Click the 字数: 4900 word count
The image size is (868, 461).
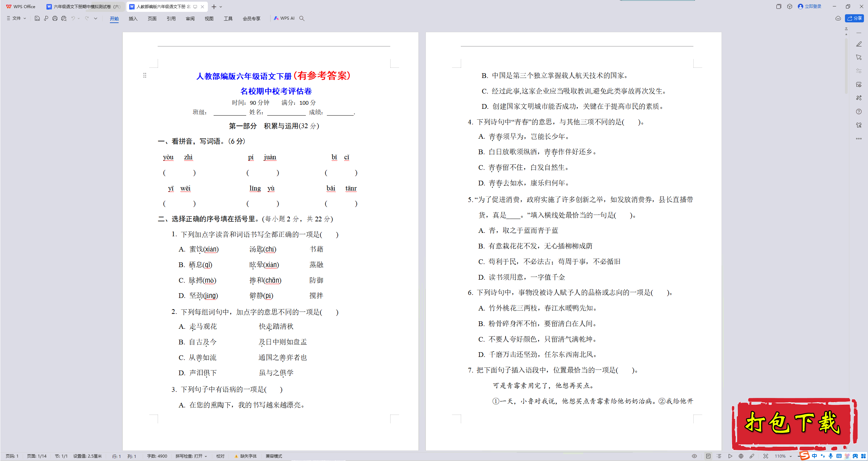(157, 456)
